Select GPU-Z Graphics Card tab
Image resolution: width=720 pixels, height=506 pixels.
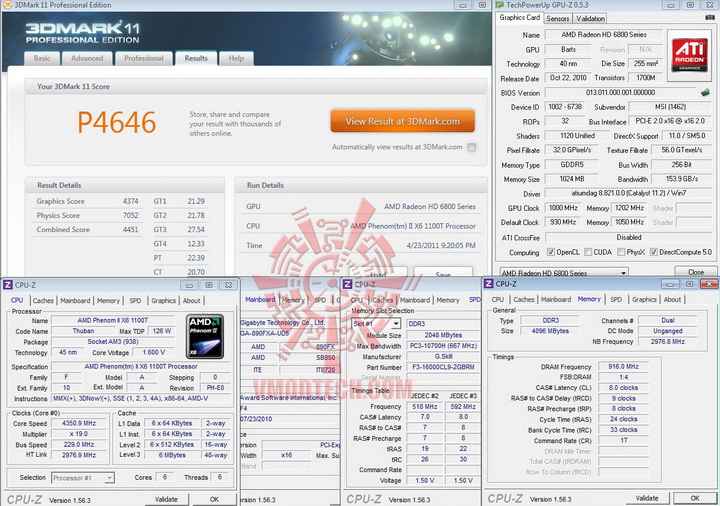click(x=519, y=17)
